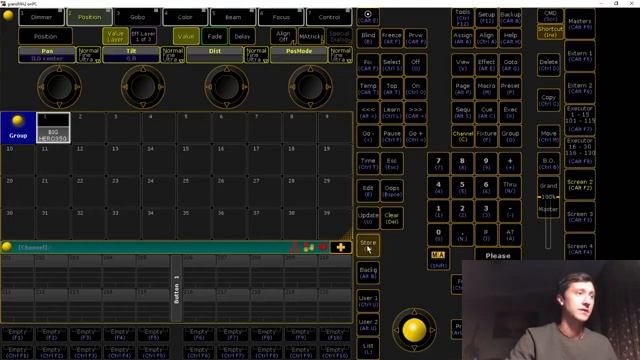The image size is (640, 360).
Task: Click the Go - key
Action: point(368,136)
